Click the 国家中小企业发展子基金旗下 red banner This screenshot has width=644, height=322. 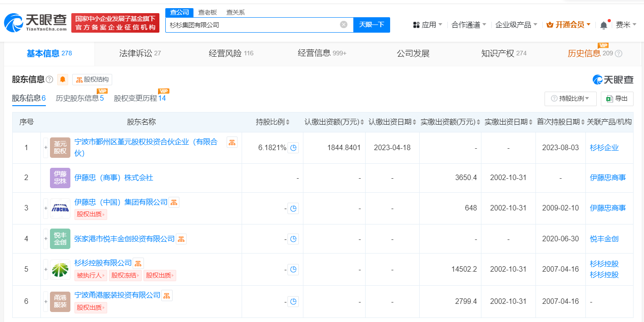click(115, 23)
